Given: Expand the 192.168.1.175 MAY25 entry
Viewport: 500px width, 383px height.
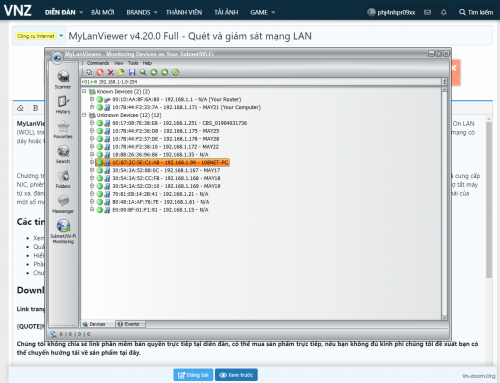Looking at the screenshot, I should point(92,131).
